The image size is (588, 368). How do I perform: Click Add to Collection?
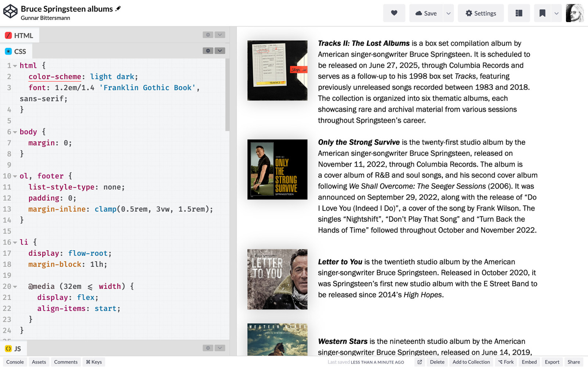coord(471,362)
